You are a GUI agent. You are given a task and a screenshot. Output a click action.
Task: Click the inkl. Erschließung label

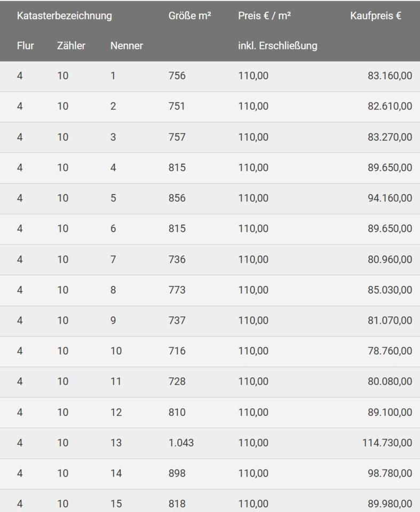tap(278, 46)
